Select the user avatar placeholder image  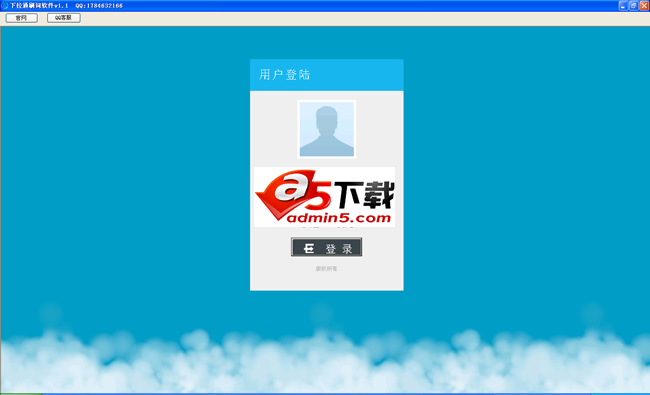coord(327,129)
